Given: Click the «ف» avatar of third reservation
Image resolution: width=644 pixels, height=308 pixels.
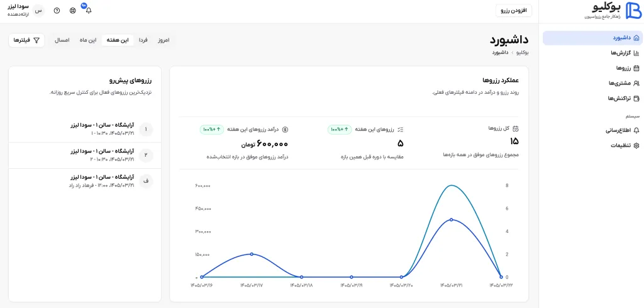Looking at the screenshot, I should pyautogui.click(x=146, y=181).
